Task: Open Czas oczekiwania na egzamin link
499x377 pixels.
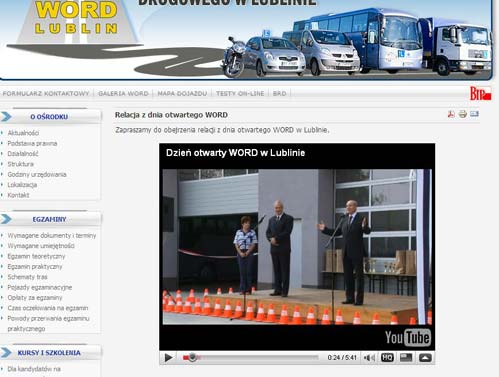Action: [48, 308]
